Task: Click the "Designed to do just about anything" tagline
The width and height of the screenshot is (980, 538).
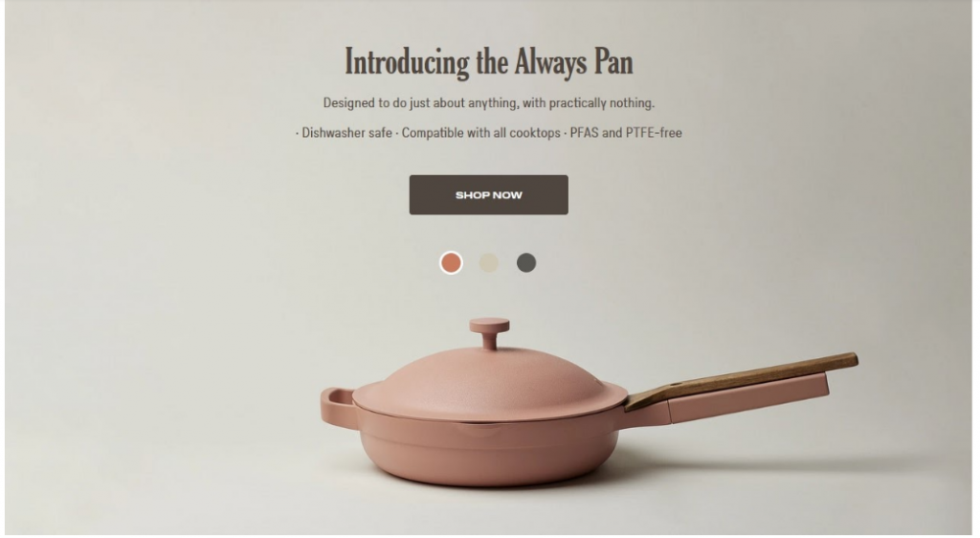Action: click(x=489, y=103)
